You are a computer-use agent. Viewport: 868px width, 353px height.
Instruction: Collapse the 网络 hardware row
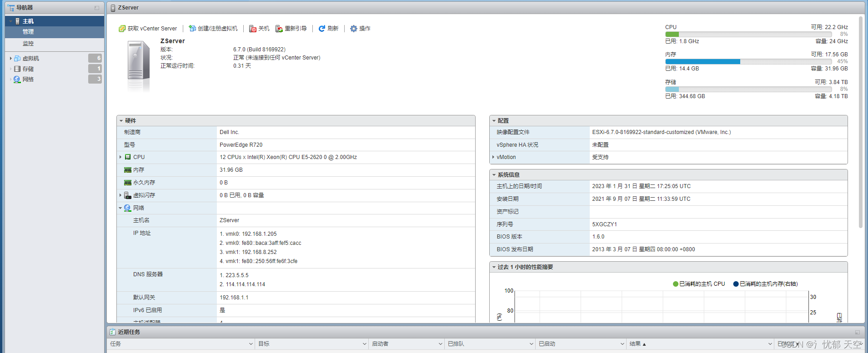pos(120,208)
